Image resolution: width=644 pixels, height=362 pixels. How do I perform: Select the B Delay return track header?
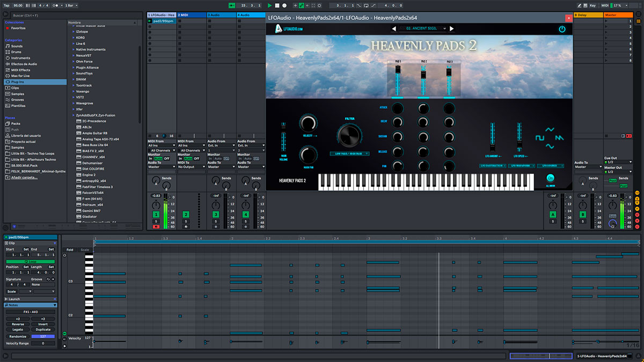(588, 15)
